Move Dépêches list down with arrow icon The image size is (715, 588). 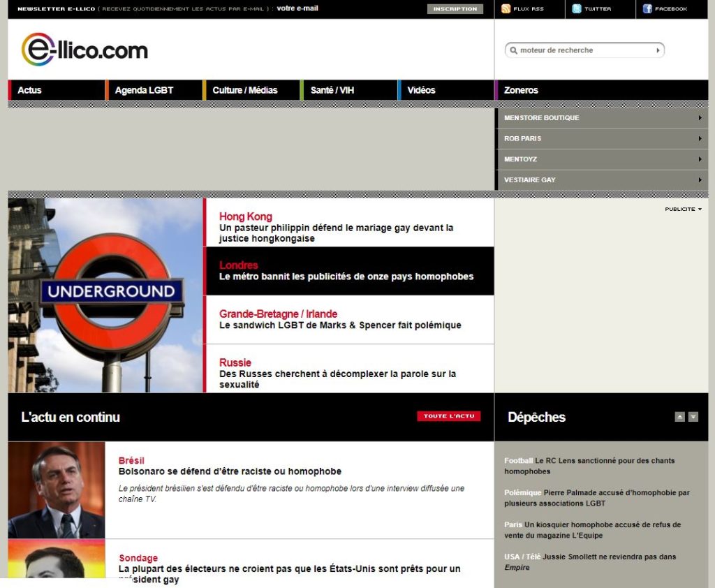click(x=693, y=416)
